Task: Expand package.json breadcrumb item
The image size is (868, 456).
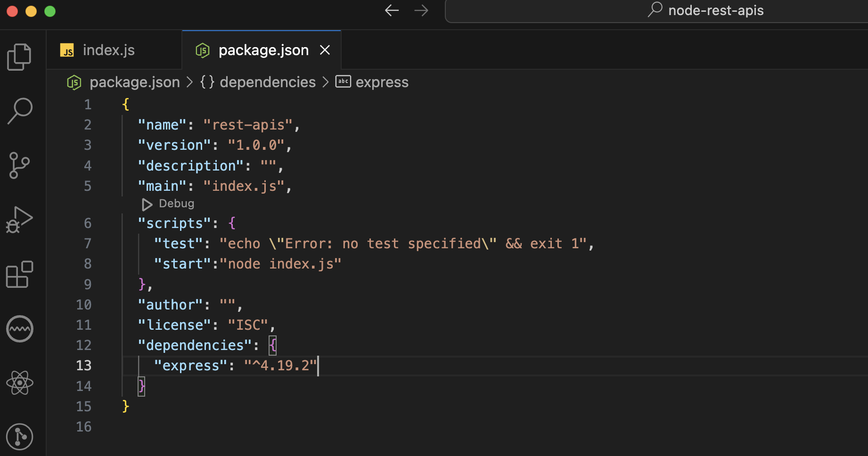Action: (x=134, y=82)
